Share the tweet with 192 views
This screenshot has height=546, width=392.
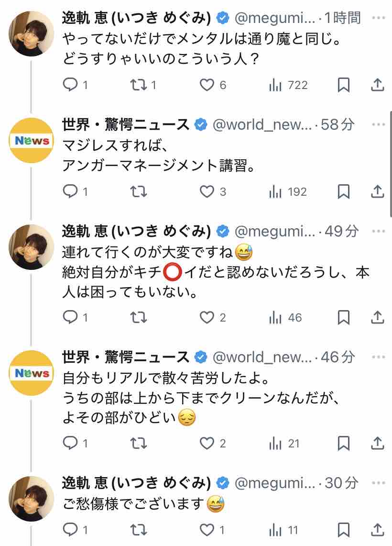click(377, 192)
